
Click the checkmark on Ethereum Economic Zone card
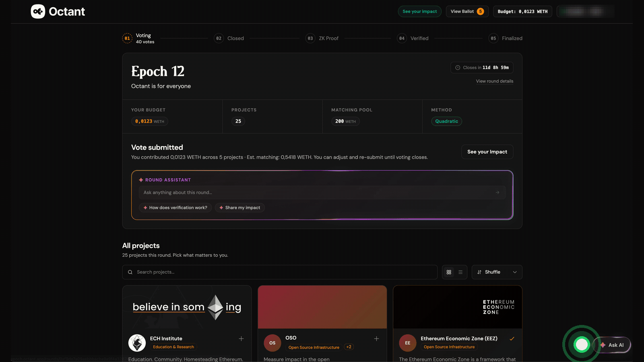(512, 339)
